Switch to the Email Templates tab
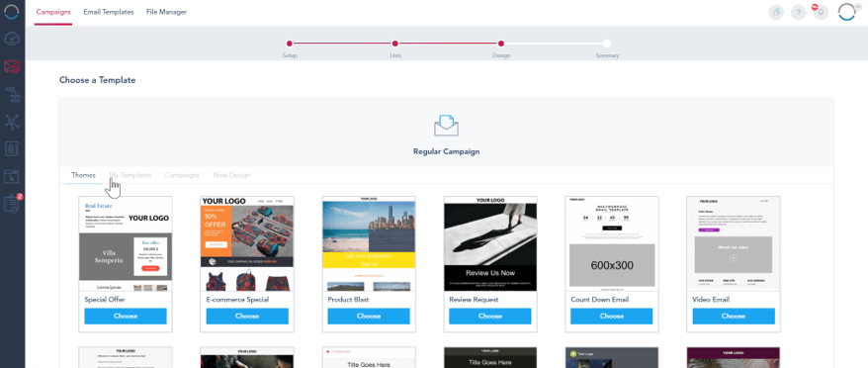 point(109,12)
